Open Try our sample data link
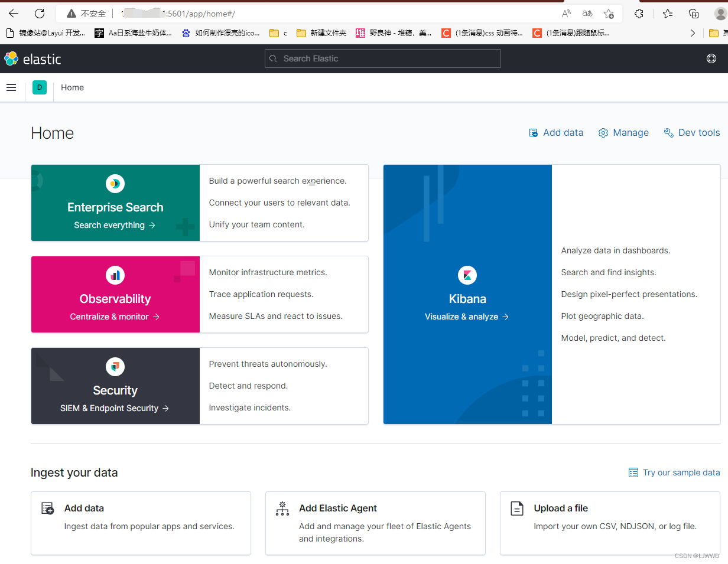This screenshot has height=564, width=728. 674,472
